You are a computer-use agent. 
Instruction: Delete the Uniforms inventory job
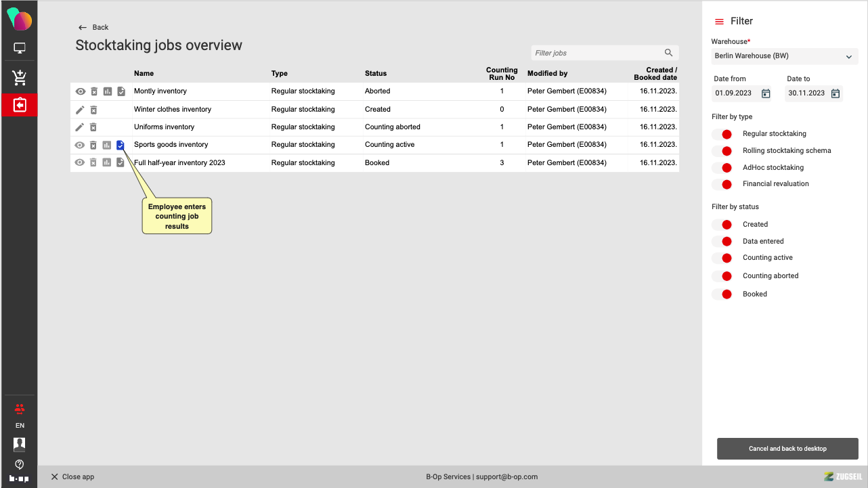pos(93,127)
